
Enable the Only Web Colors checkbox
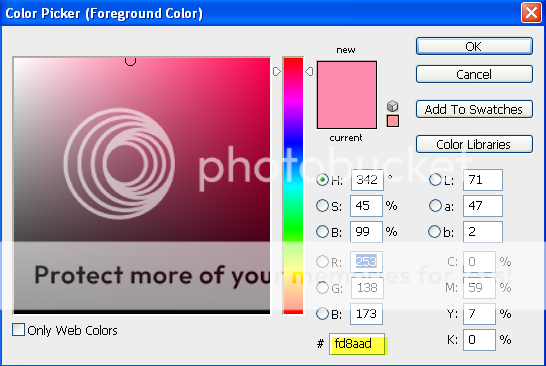click(18, 329)
